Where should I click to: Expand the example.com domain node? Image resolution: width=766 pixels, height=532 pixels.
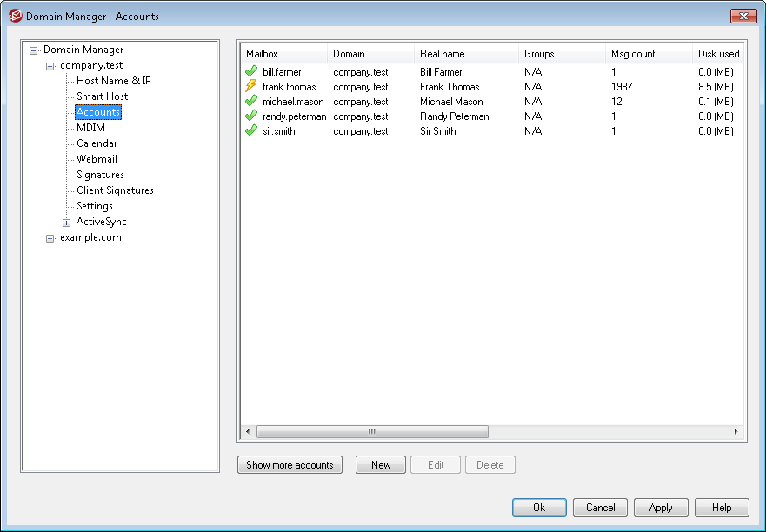point(50,238)
